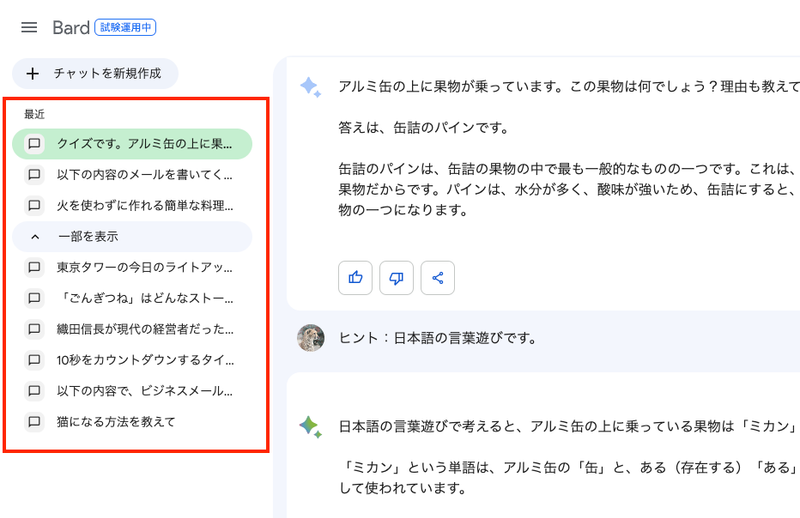Screen dimensions: 800x518
Task: Open chat 火を使わずに作れる簡単な料理...
Action: click(132, 206)
